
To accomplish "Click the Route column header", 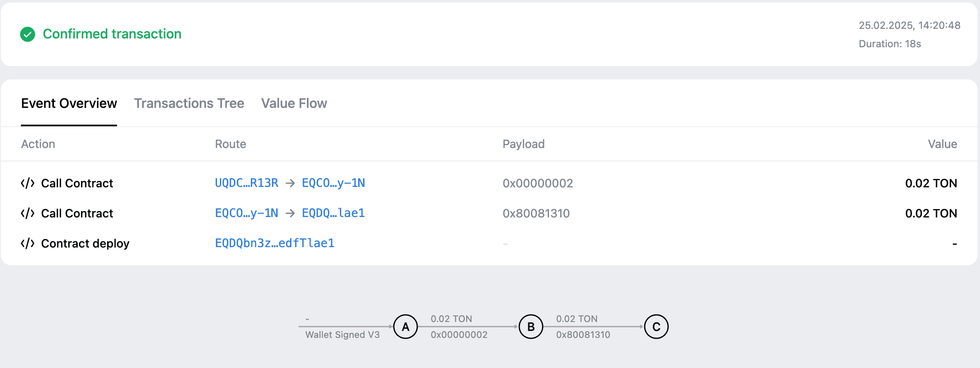I will (230, 144).
